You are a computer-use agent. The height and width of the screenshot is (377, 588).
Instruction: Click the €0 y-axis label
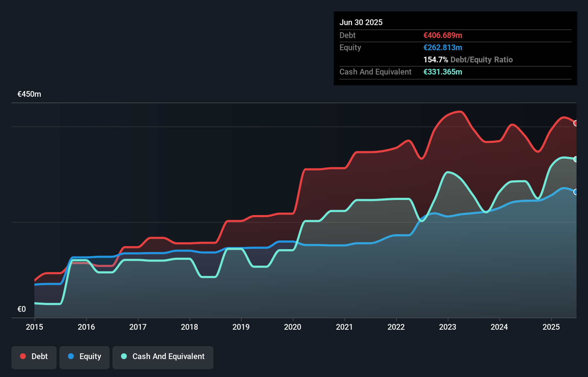[21, 309]
